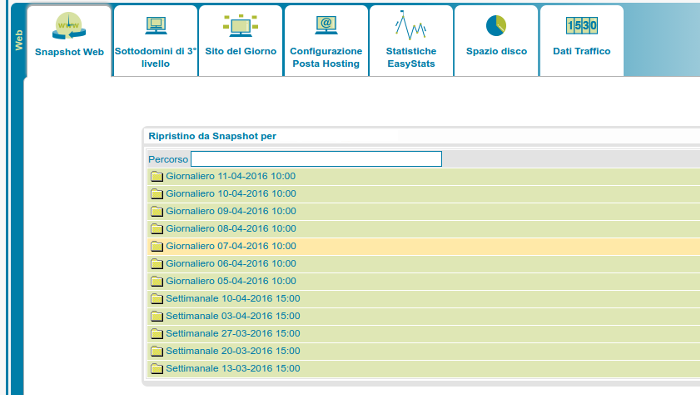The width and height of the screenshot is (700, 395).
Task: Click the Ripristino da Snapshot per heading
Action: pos(212,136)
